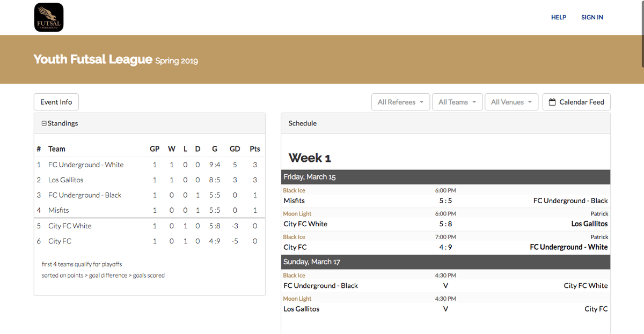
Task: Select FC Underground - Black in standings
Action: 85,195
